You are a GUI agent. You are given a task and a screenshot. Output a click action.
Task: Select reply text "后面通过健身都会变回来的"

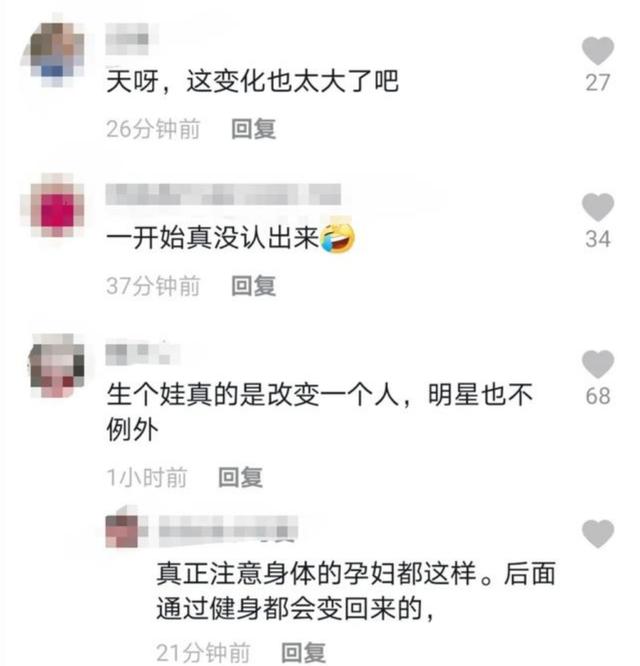[356, 591]
